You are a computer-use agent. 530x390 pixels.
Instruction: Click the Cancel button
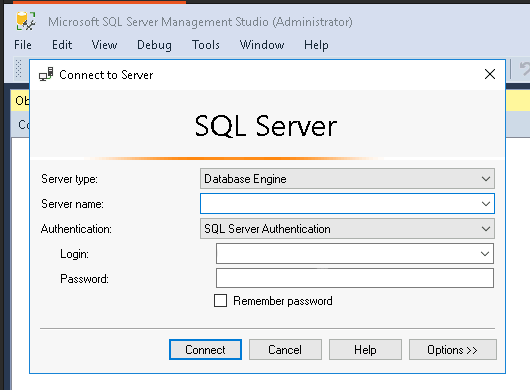[x=285, y=349]
